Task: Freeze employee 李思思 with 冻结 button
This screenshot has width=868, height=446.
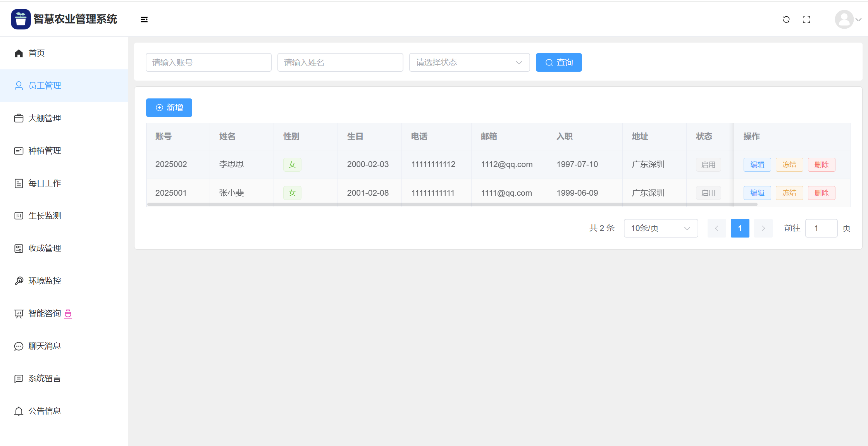Action: 789,164
